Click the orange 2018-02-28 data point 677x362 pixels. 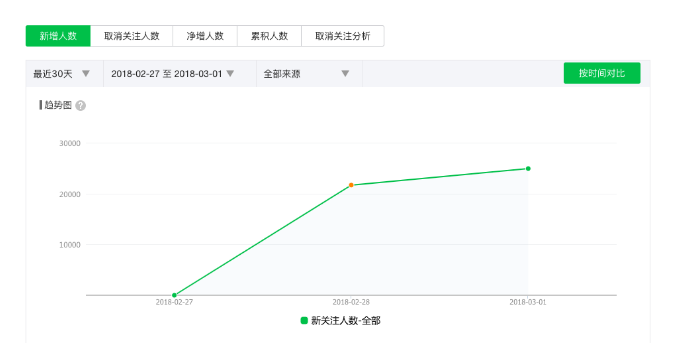tap(351, 185)
